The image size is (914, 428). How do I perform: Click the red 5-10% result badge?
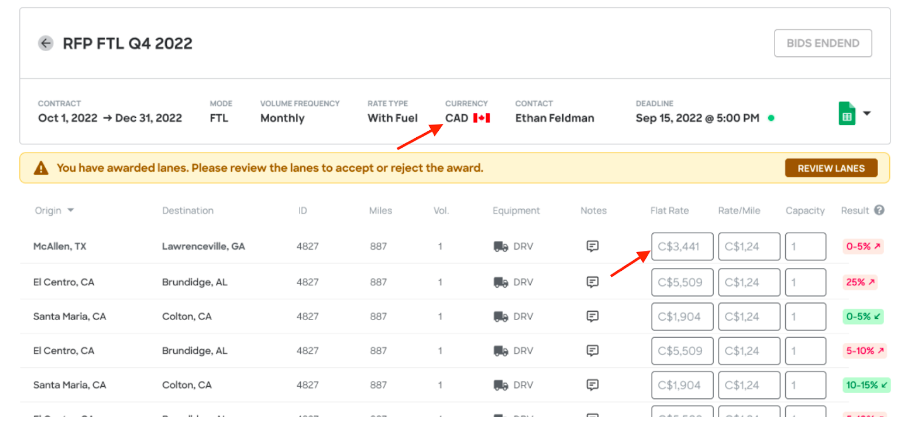tap(864, 351)
